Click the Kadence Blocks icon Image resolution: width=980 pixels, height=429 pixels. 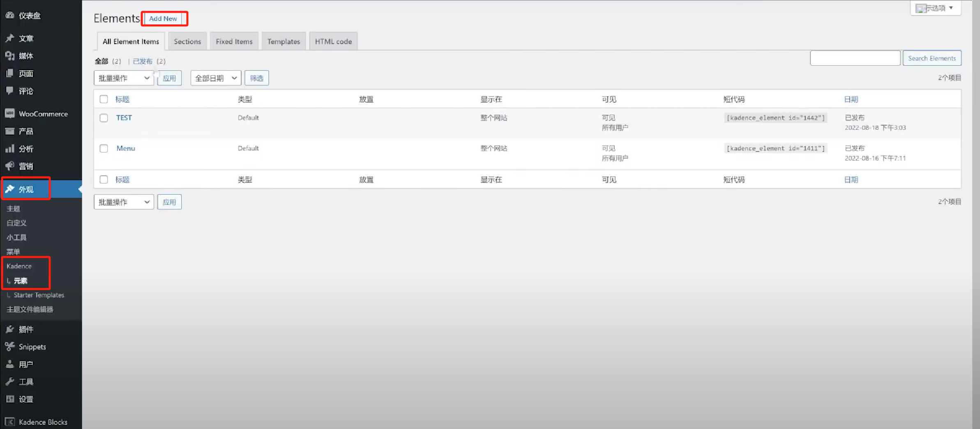10,422
